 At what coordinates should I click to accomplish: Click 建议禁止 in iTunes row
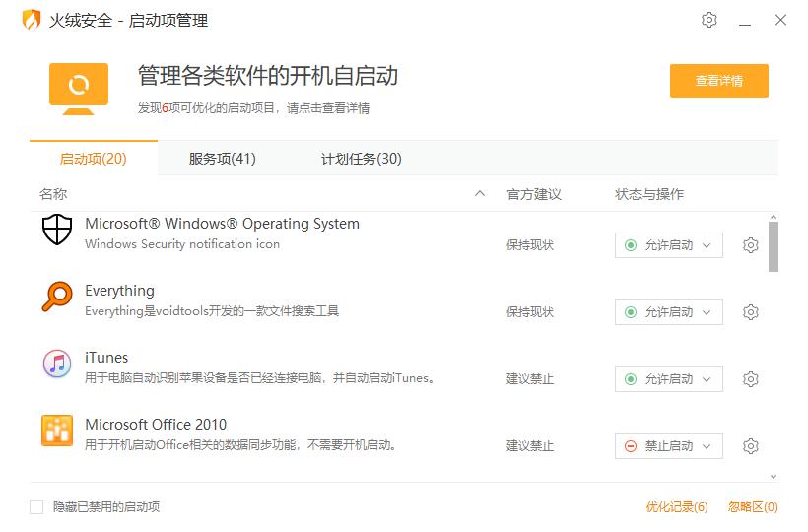tap(530, 379)
